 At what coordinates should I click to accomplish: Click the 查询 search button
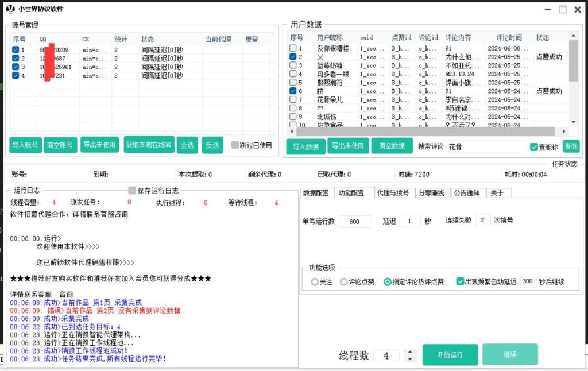[571, 146]
